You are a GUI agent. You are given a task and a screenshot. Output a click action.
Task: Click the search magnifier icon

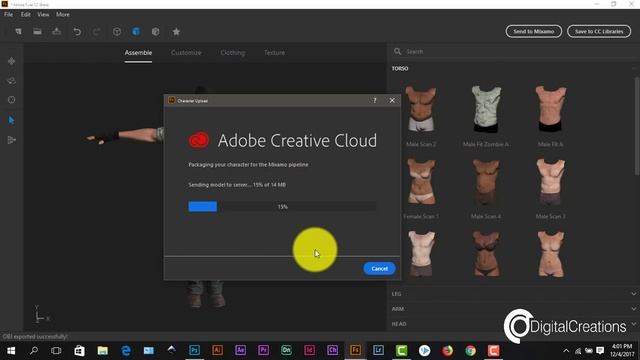(398, 51)
